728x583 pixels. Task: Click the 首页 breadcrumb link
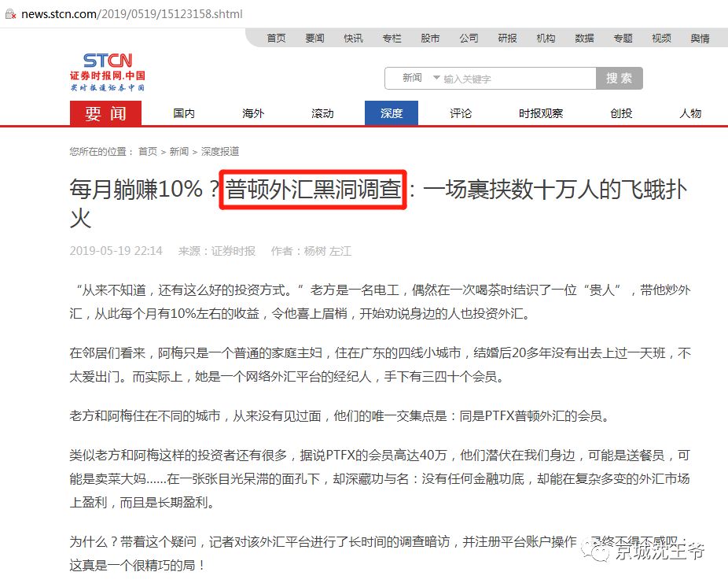tap(148, 151)
